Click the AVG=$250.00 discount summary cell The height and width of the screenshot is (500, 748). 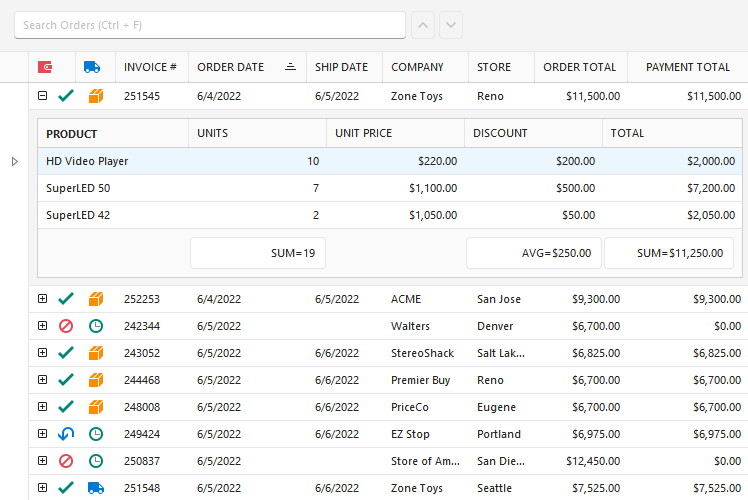[534, 253]
